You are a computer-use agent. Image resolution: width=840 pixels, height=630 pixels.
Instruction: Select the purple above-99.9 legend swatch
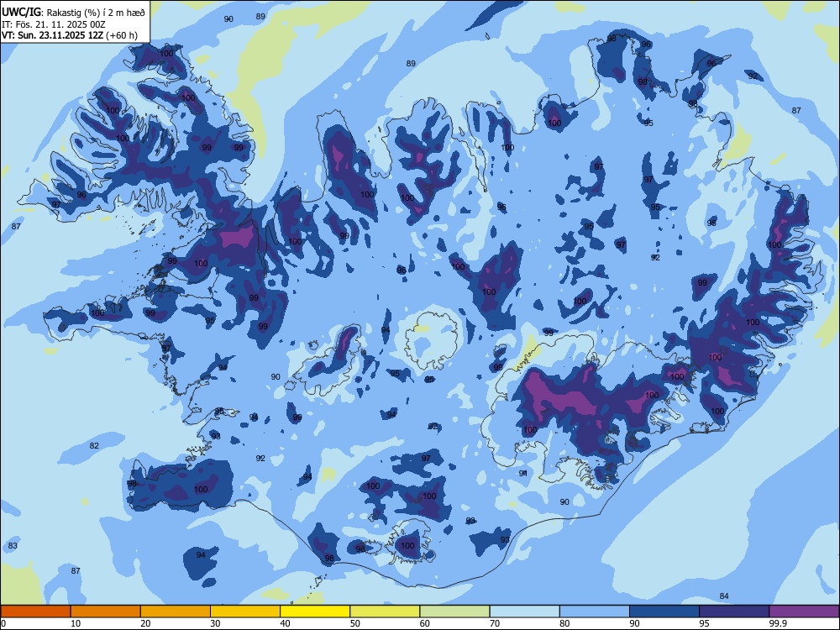[x=804, y=612]
